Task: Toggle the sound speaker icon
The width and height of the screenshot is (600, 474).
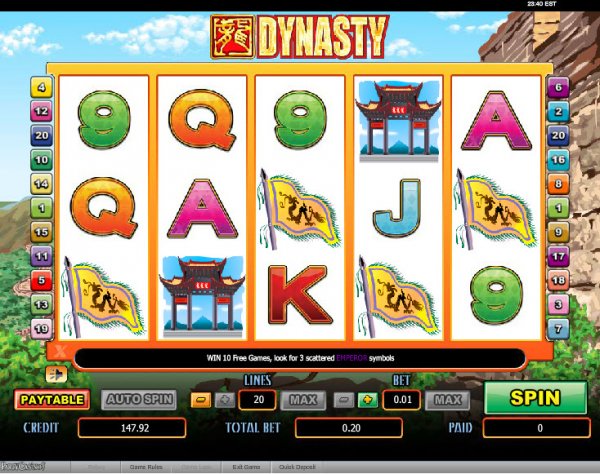Action: 56,374
